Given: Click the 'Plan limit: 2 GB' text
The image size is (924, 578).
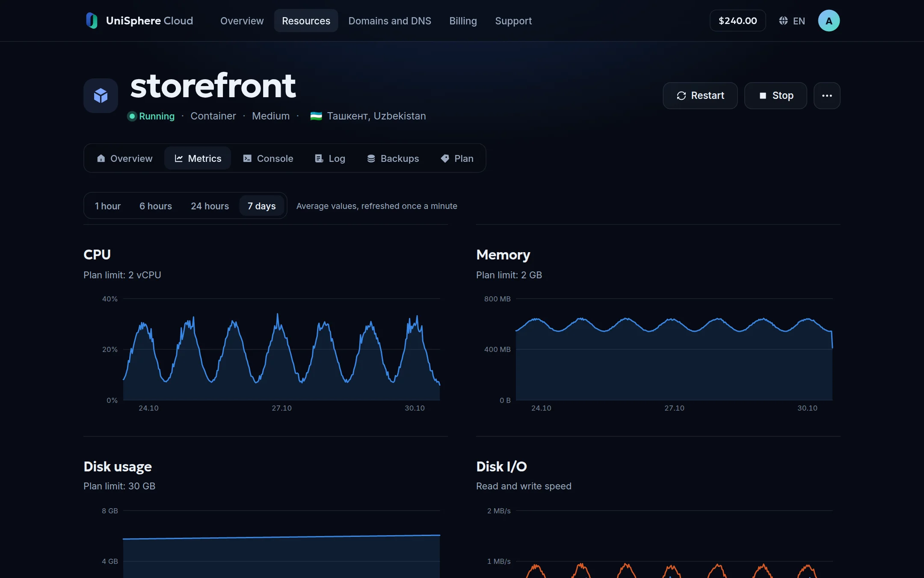Looking at the screenshot, I should [509, 275].
